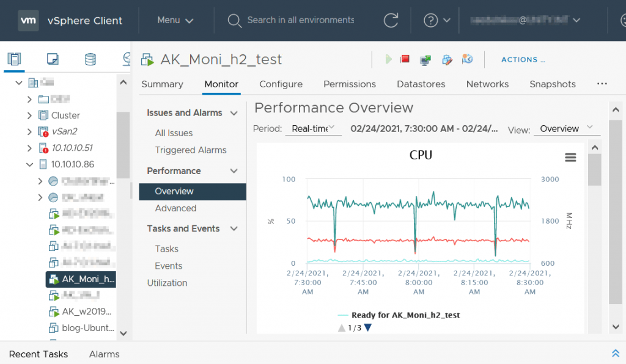Click the CPU chart hamburger menu

pos(570,157)
